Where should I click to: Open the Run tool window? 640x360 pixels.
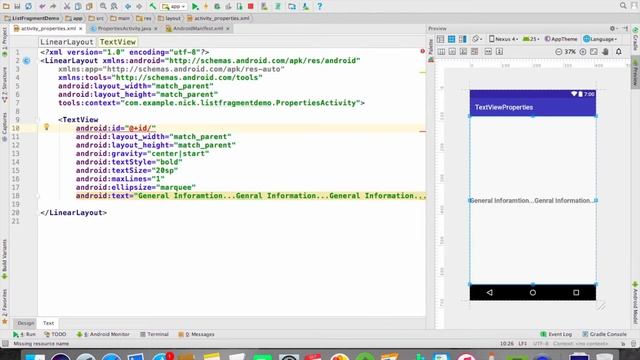tap(24, 334)
